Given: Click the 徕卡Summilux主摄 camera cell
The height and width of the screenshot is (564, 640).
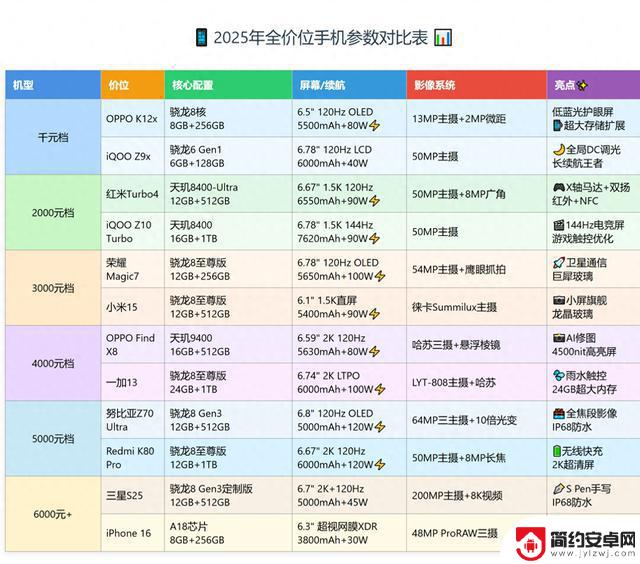Looking at the screenshot, I should (x=477, y=306).
